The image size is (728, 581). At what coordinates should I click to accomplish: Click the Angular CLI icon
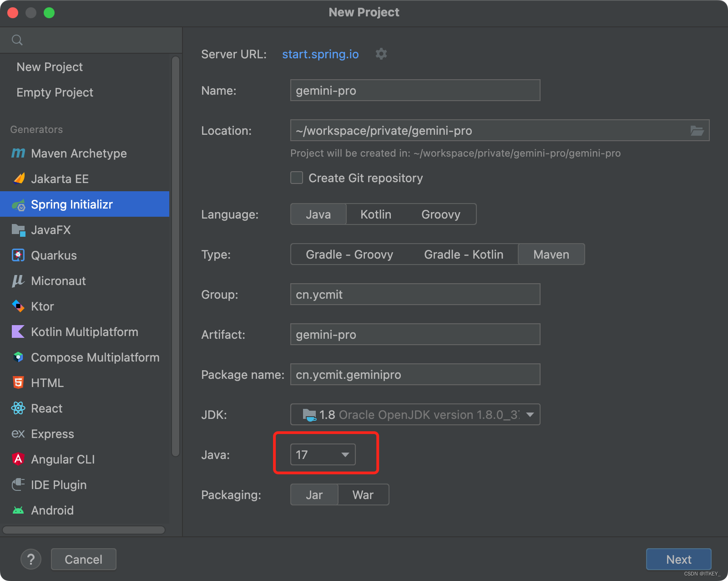pyautogui.click(x=18, y=459)
